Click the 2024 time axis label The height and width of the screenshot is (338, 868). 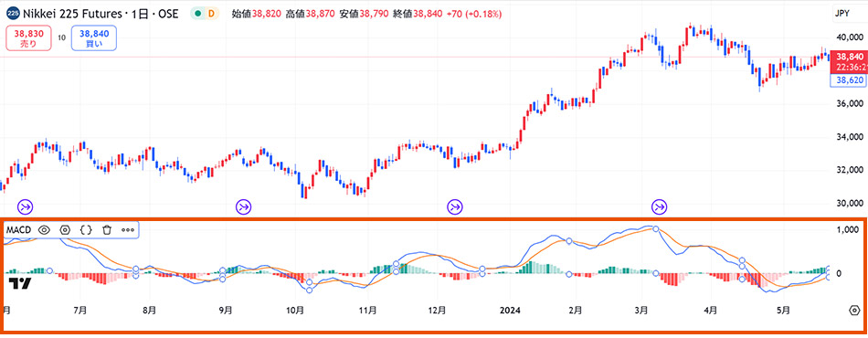[x=509, y=311]
